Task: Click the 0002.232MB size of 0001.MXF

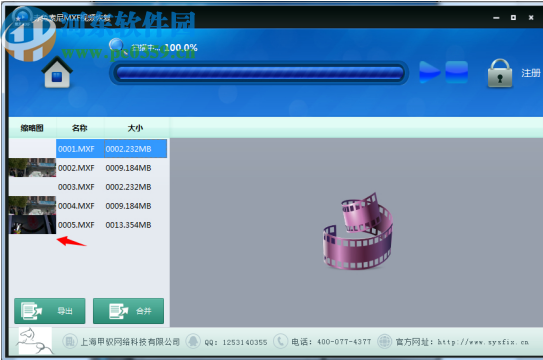Action: click(135, 149)
